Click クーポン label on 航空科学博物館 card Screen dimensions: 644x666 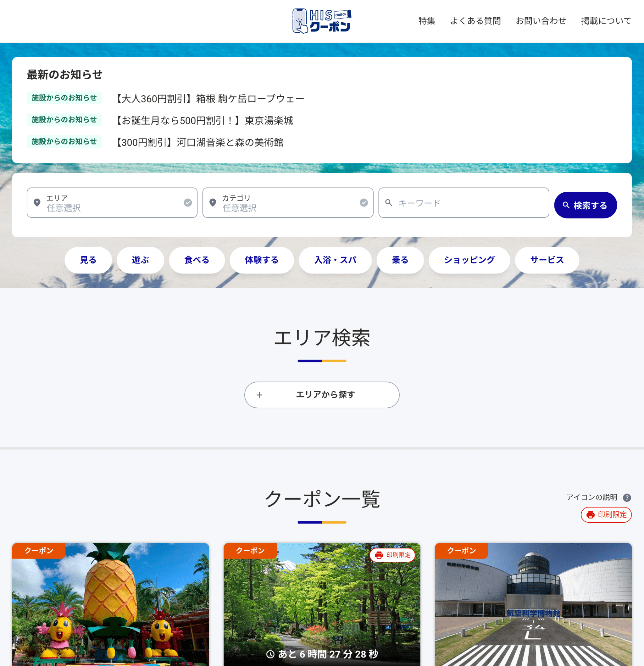pos(461,550)
